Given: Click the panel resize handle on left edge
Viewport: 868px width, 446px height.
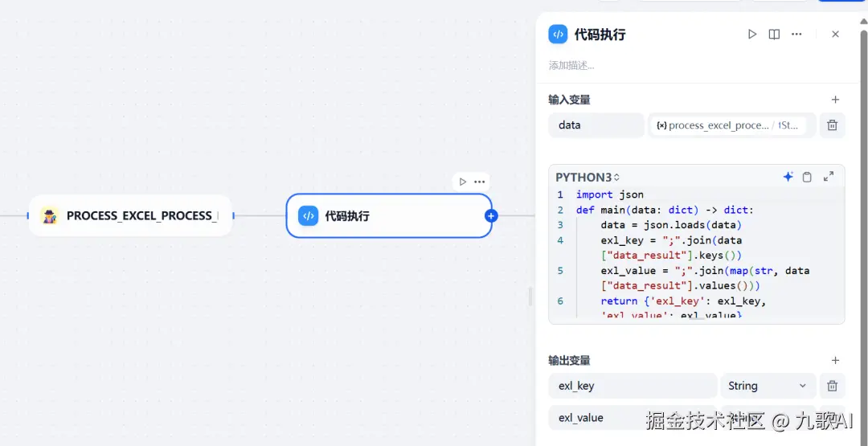Looking at the screenshot, I should pyautogui.click(x=530, y=296).
